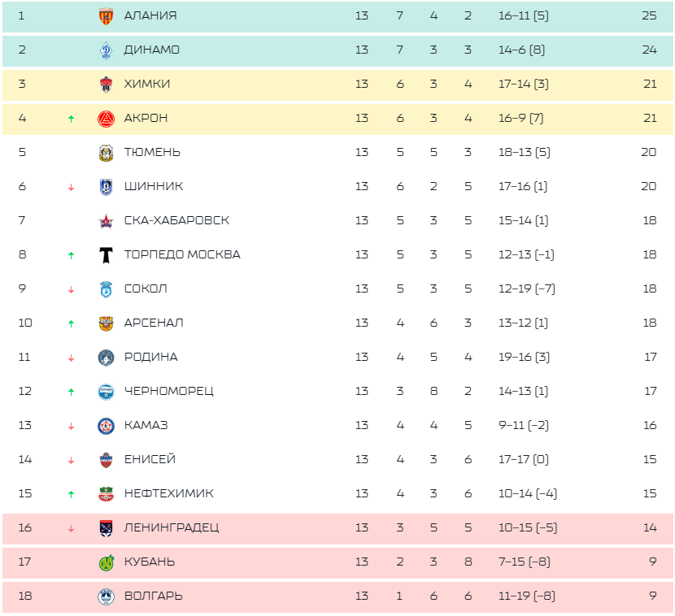Click Шинник's red down-arrow position indicator
The image size is (675, 616).
pos(71,187)
